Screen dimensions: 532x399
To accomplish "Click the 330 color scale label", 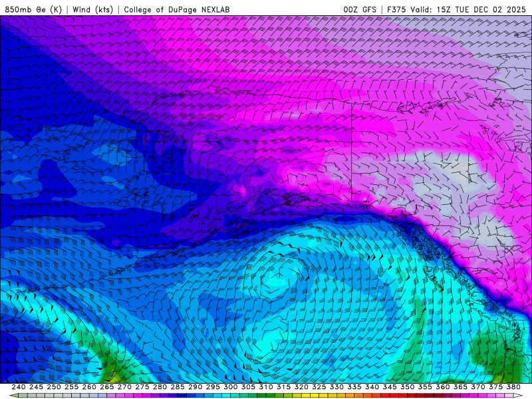I will pos(336,387).
